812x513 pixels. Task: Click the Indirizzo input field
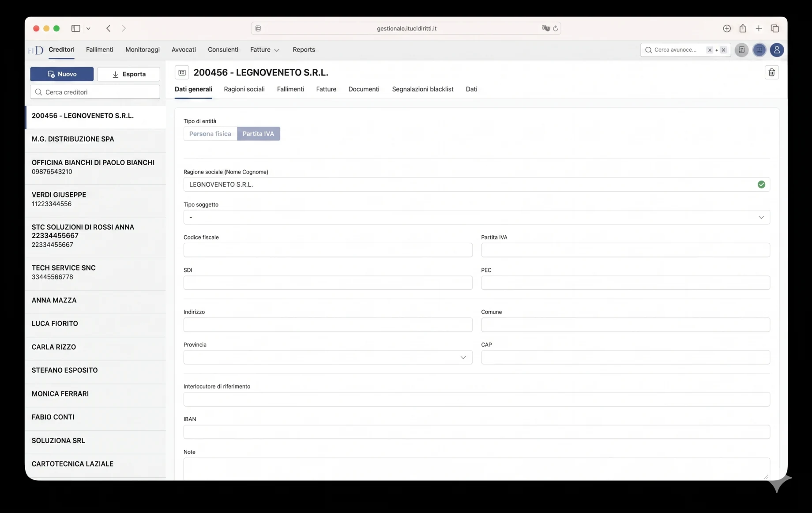click(x=328, y=324)
